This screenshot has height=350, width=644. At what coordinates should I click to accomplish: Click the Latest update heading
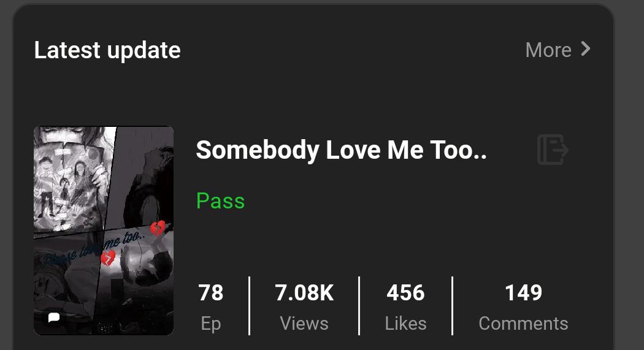(x=107, y=50)
